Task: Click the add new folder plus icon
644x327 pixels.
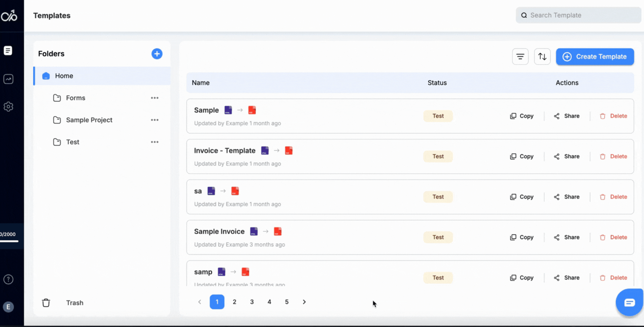Action: [157, 54]
